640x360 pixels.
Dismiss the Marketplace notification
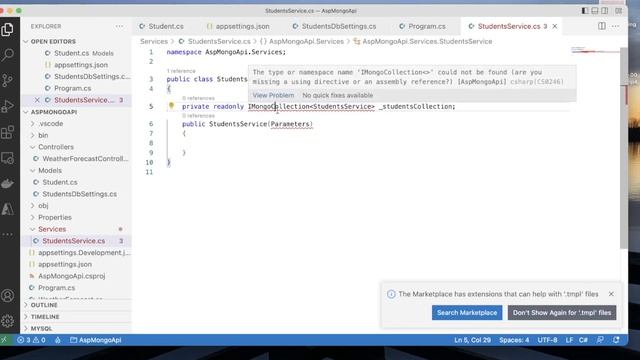click(x=611, y=294)
